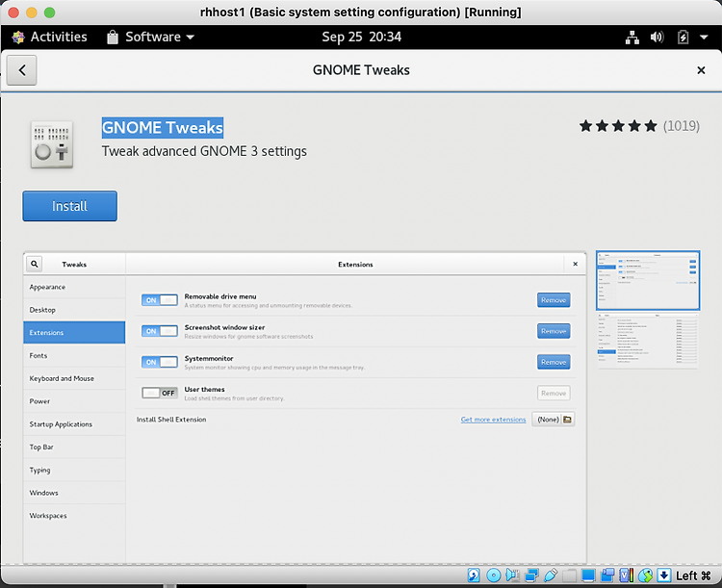This screenshot has height=588, width=722.
Task: Click the 'Left ⌘' host key indicator
Action: [693, 575]
